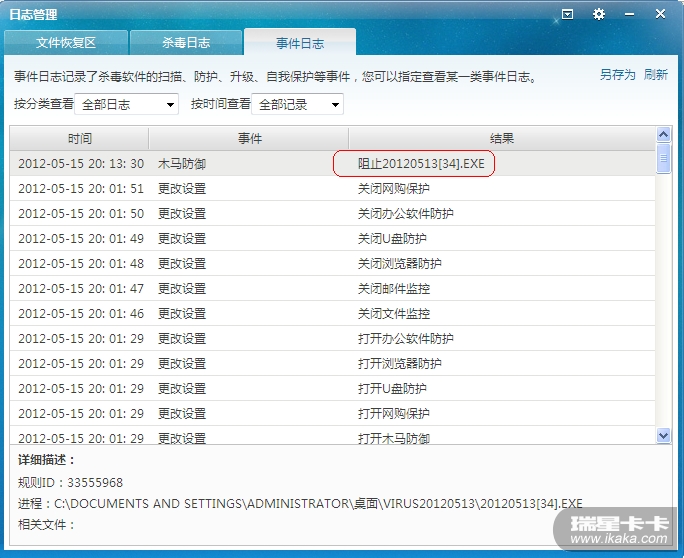
Task: Select the row with 打开U盘防护
Action: 332,388
